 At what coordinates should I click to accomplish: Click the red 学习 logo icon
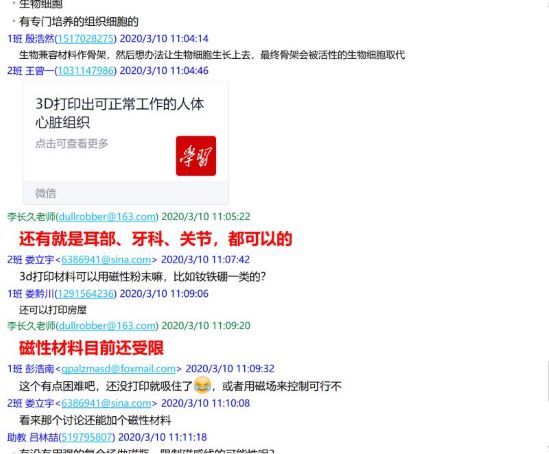tap(196, 156)
